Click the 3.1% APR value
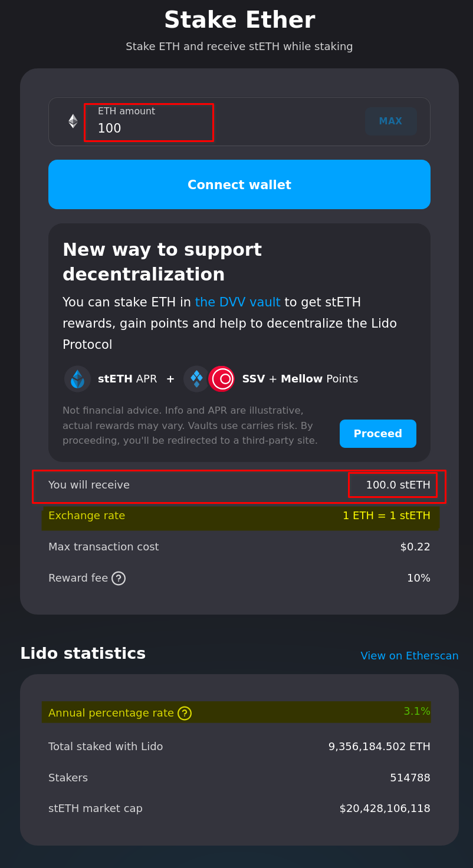 click(x=417, y=711)
